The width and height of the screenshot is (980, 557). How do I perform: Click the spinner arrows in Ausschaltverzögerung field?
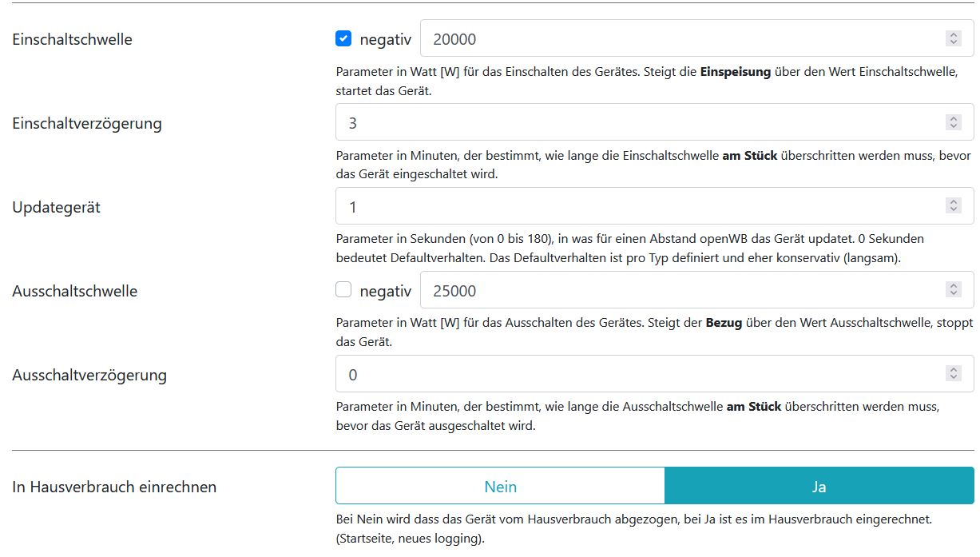[x=953, y=374]
